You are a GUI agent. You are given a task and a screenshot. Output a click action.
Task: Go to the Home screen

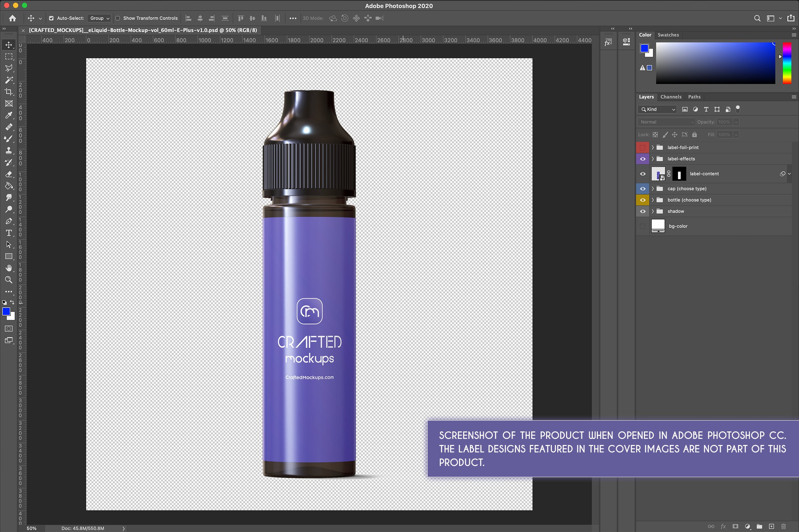pyautogui.click(x=13, y=18)
